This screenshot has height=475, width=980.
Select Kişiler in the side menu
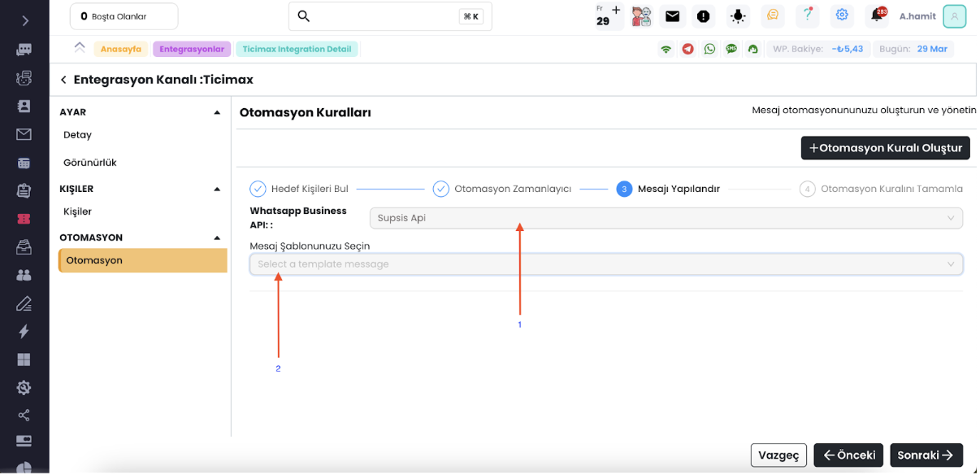pos(77,211)
